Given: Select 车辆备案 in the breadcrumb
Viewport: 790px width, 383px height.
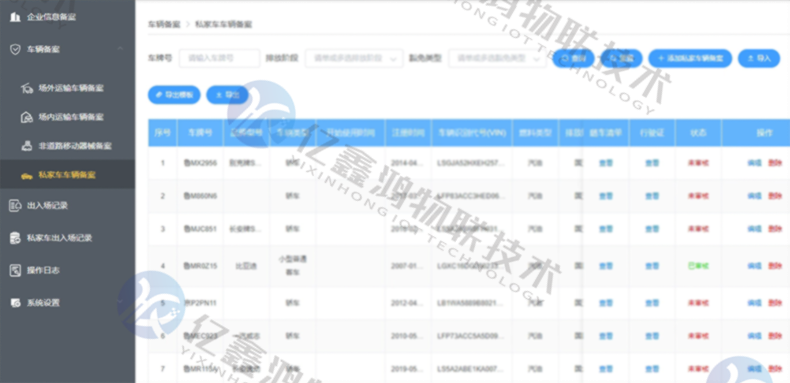Looking at the screenshot, I should (x=164, y=24).
